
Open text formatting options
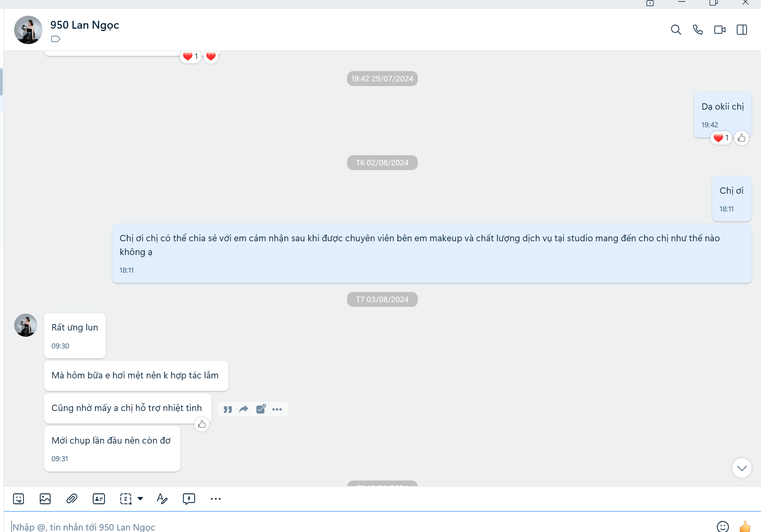[x=162, y=499]
